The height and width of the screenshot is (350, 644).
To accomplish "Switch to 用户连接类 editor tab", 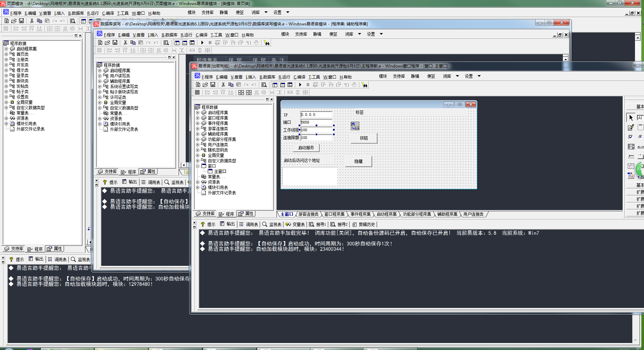I will click(x=473, y=214).
